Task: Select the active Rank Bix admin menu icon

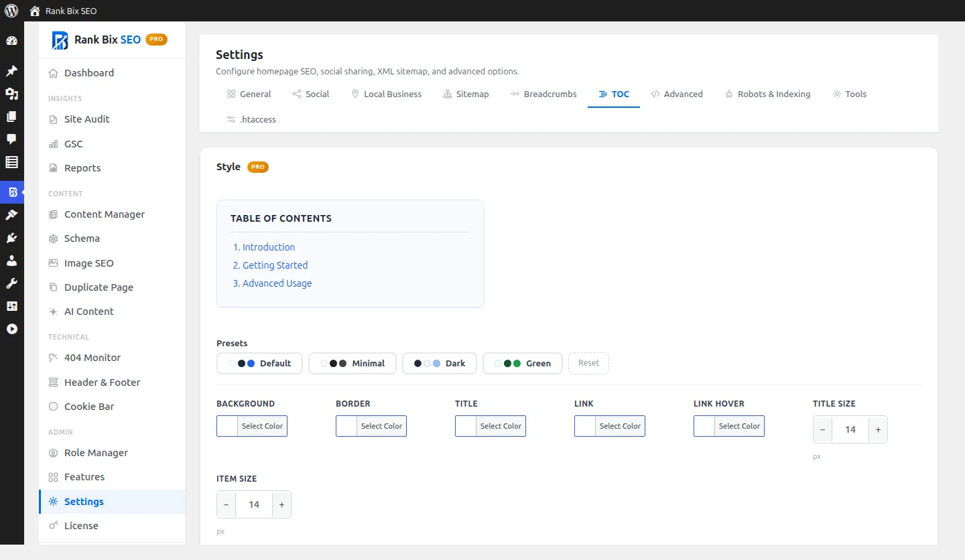Action: tap(12, 192)
